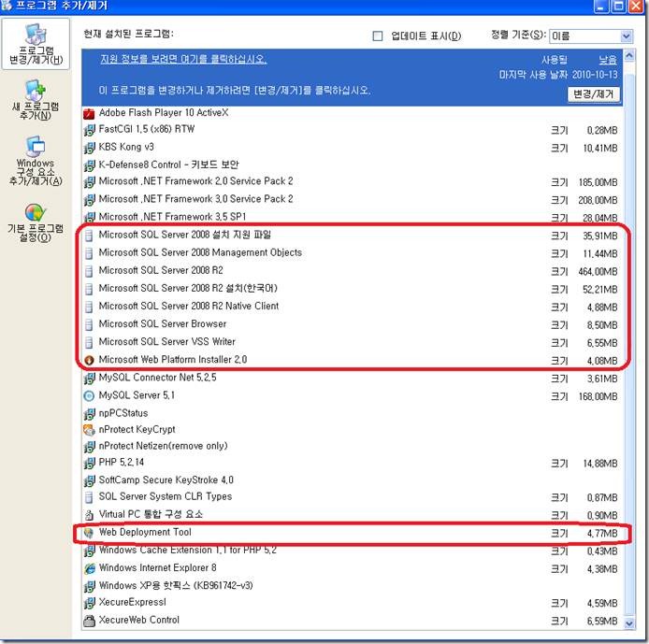The image size is (649, 644).
Task: Click the SQL Server 2008 Management Objects icon
Action: click(89, 253)
